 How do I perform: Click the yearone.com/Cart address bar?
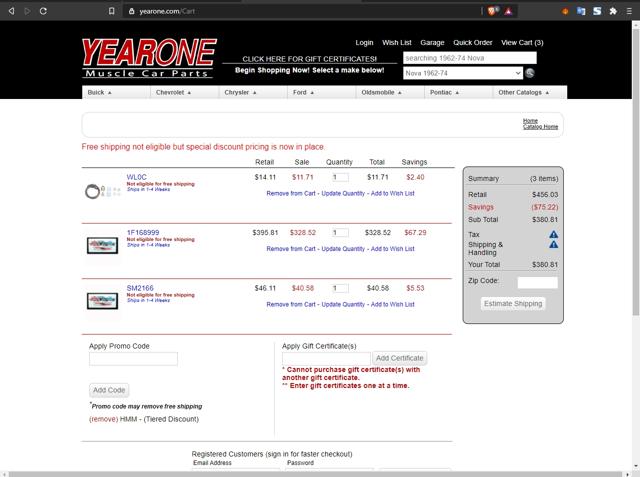[x=302, y=11]
